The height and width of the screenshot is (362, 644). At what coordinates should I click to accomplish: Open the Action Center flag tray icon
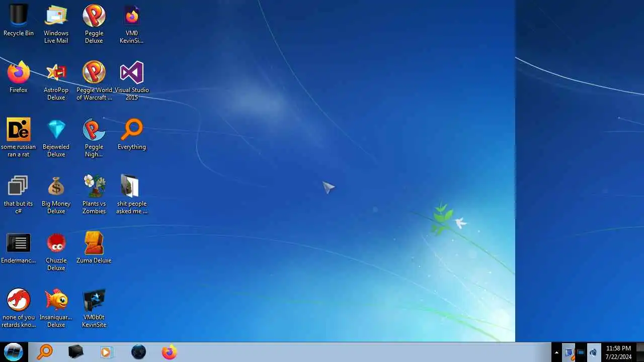pyautogui.click(x=569, y=352)
